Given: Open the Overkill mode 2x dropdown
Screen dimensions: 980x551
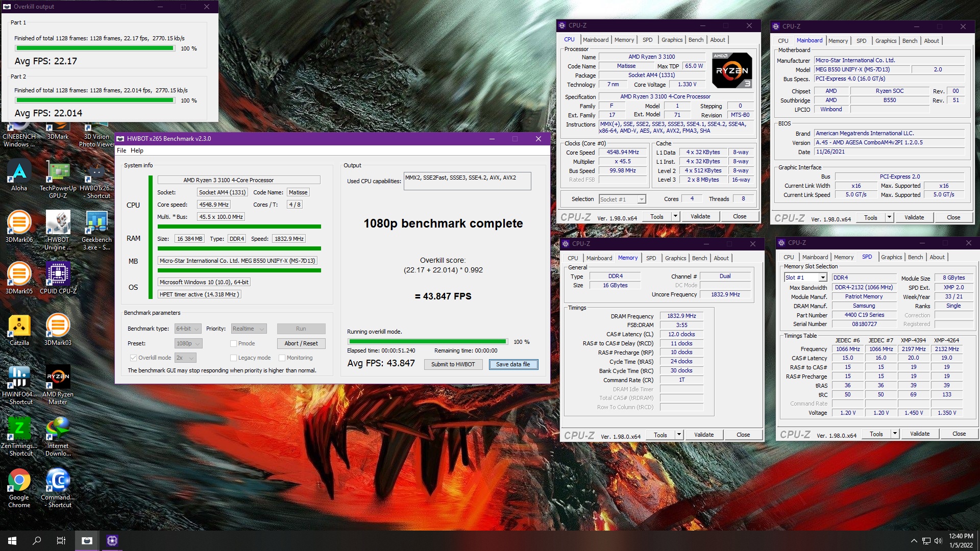Looking at the screenshot, I should (x=185, y=358).
